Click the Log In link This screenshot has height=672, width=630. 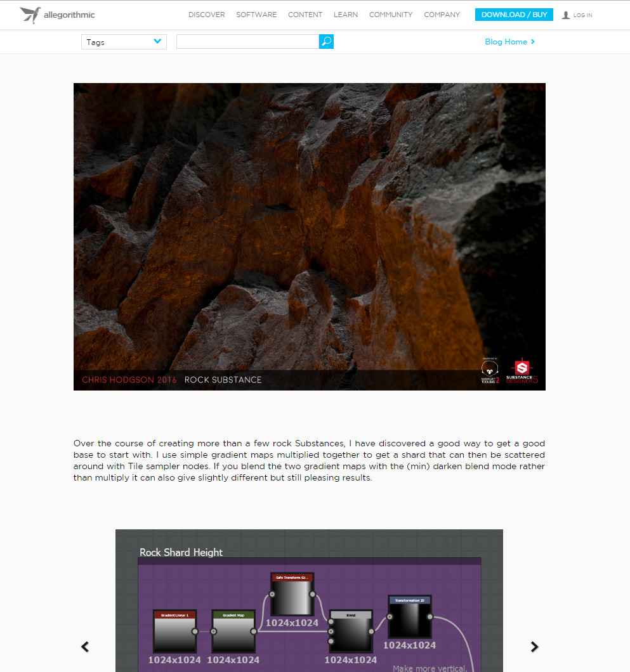[x=583, y=15]
